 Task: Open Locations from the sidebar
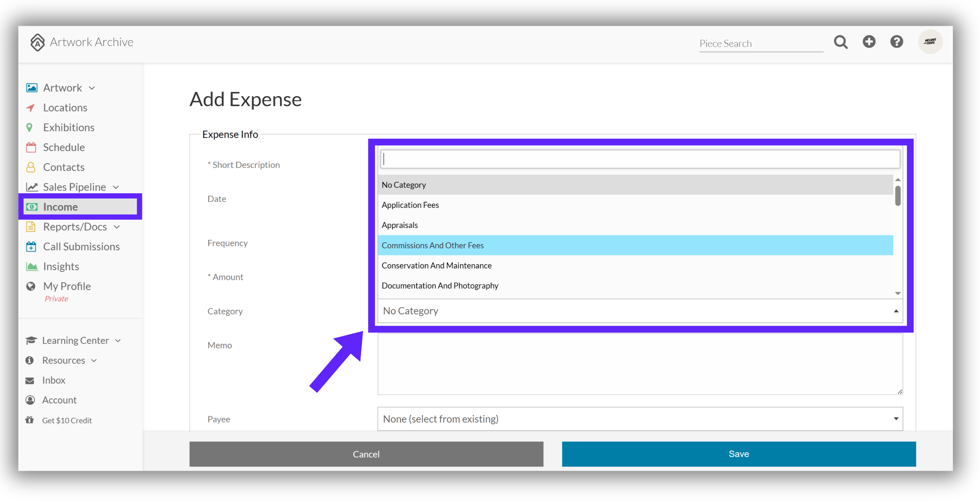click(x=65, y=108)
